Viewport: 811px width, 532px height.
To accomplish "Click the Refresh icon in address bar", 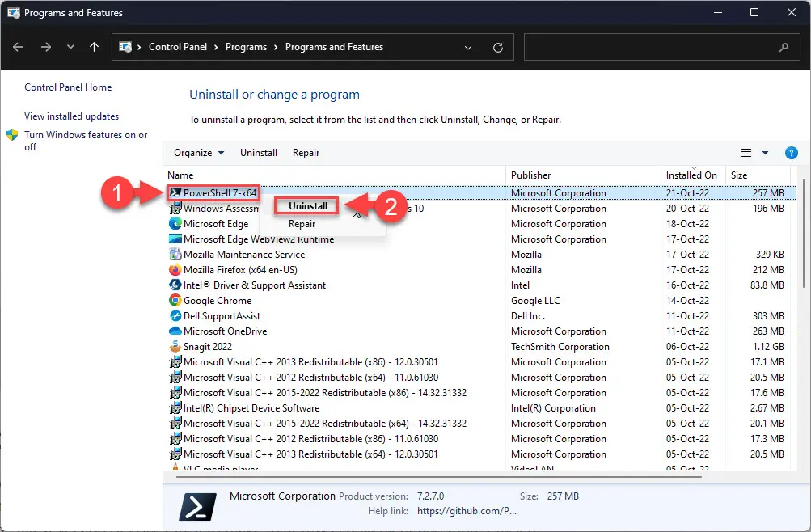I will click(498, 48).
